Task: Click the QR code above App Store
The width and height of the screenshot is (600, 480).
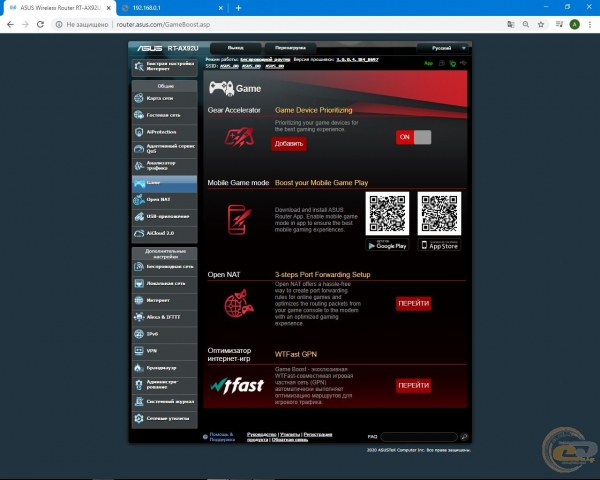Action: (x=439, y=214)
